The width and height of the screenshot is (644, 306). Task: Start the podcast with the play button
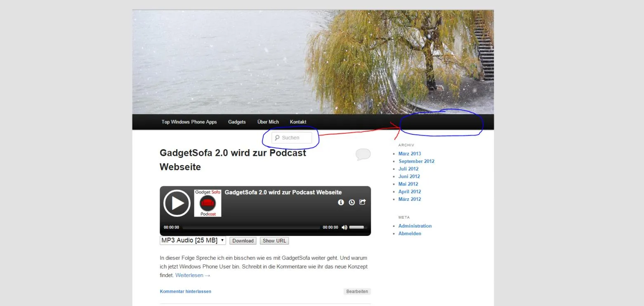pos(177,203)
